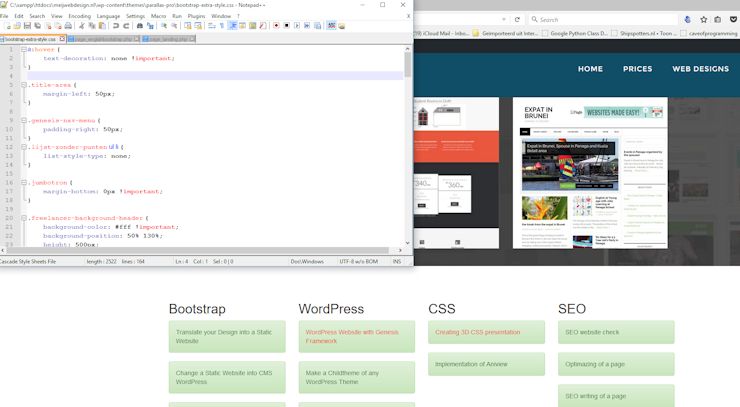
Task: Click the Save All icon in Notepad++ toolbar
Action: click(x=37, y=26)
